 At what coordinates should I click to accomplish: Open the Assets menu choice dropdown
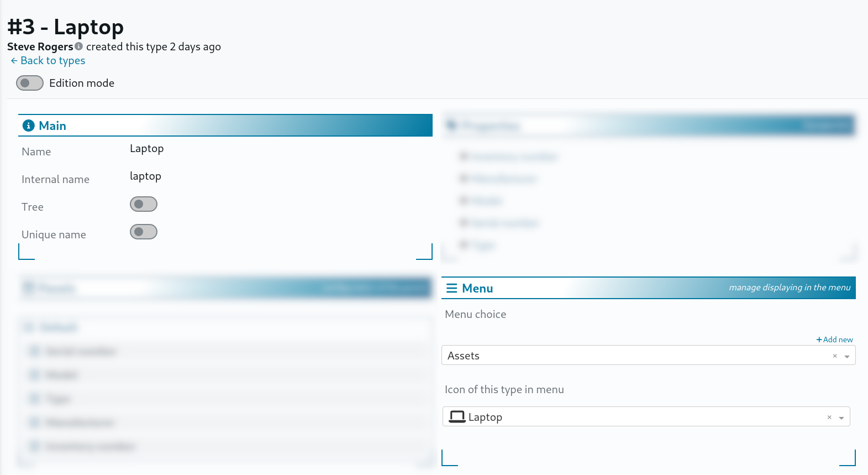[x=635, y=356]
